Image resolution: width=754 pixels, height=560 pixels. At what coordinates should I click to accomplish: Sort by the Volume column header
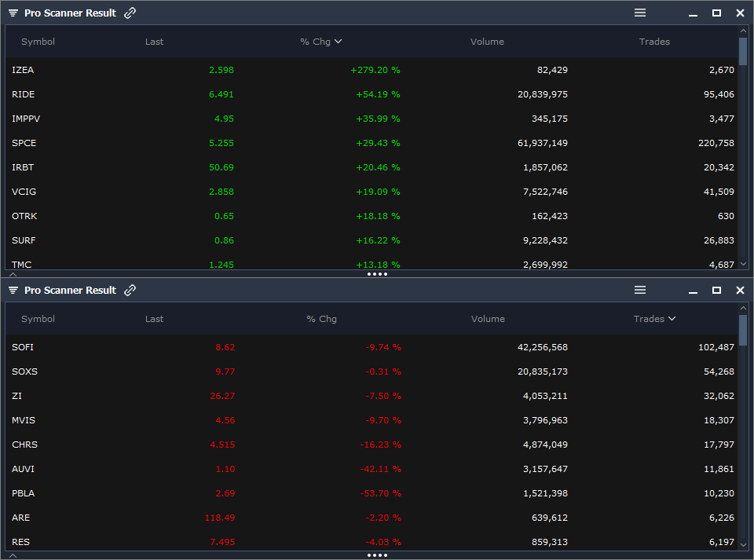(x=487, y=42)
